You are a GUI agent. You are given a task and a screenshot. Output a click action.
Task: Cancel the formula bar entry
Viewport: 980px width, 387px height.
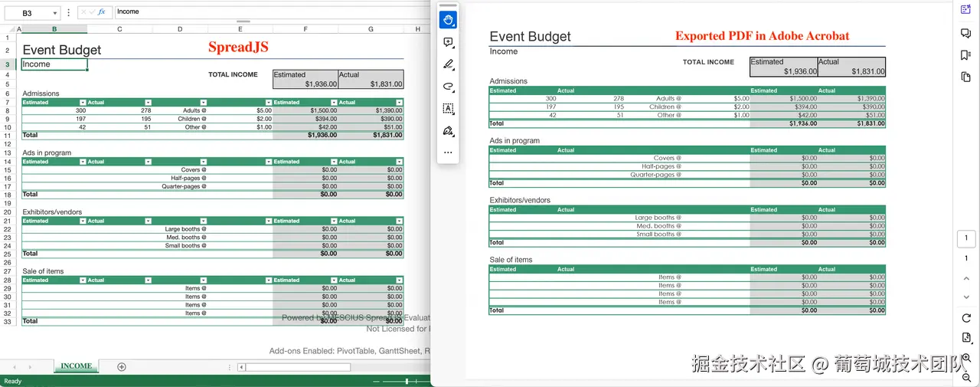[83, 12]
